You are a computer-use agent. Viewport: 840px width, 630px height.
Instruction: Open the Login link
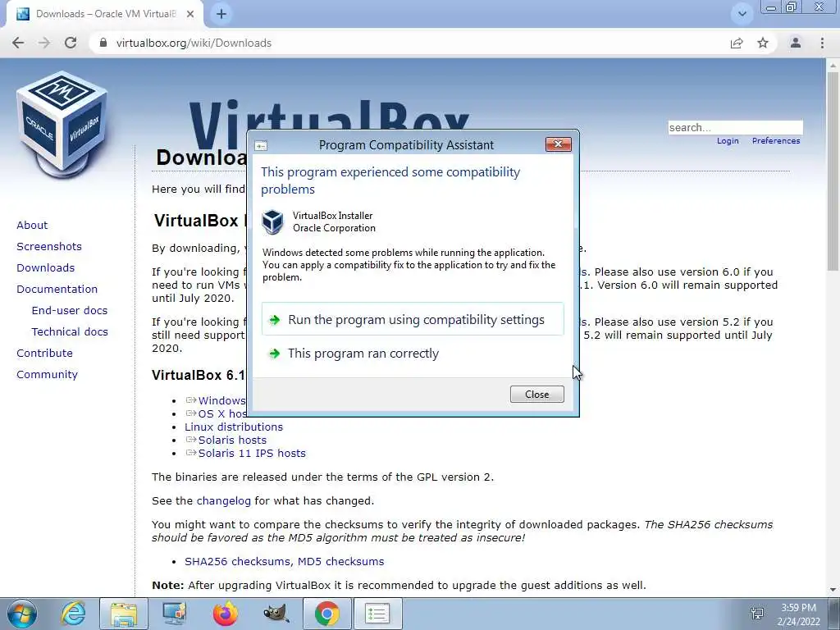click(x=728, y=141)
